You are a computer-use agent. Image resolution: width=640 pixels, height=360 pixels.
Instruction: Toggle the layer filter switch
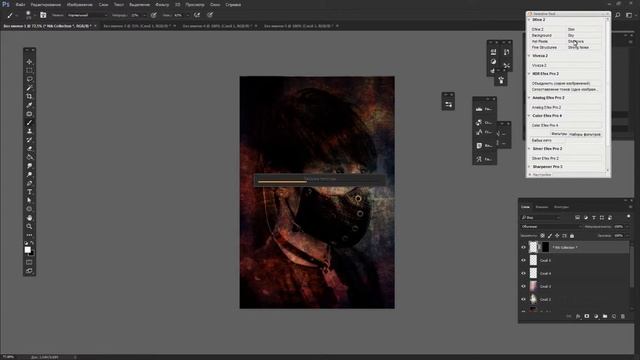coord(629,217)
